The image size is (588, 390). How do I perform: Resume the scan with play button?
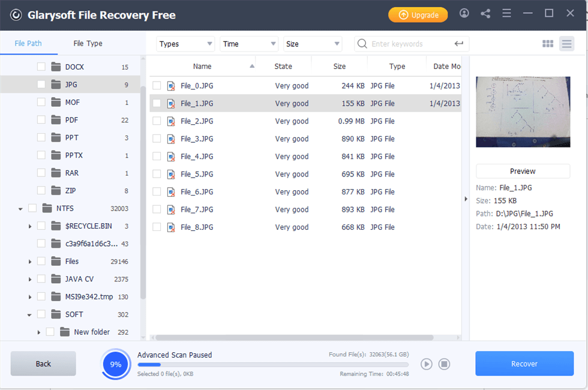click(426, 364)
